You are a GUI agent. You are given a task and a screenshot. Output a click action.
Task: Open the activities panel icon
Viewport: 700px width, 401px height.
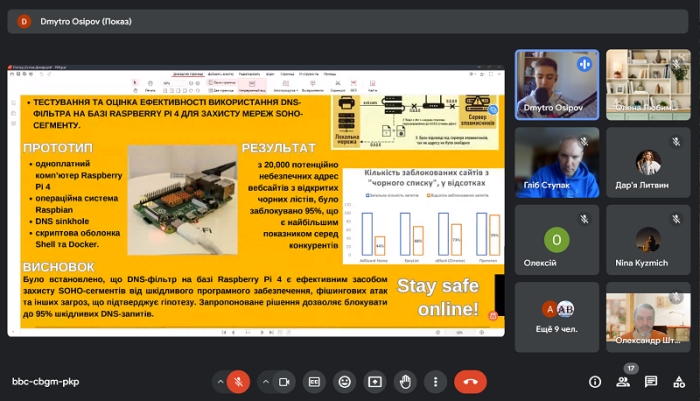click(x=679, y=381)
